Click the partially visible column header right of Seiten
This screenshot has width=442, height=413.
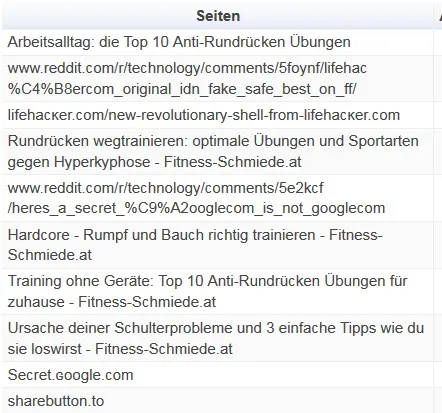point(439,16)
